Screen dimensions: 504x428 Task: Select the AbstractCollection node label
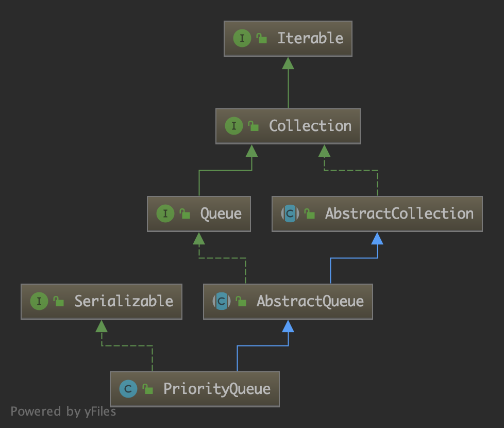point(399,214)
